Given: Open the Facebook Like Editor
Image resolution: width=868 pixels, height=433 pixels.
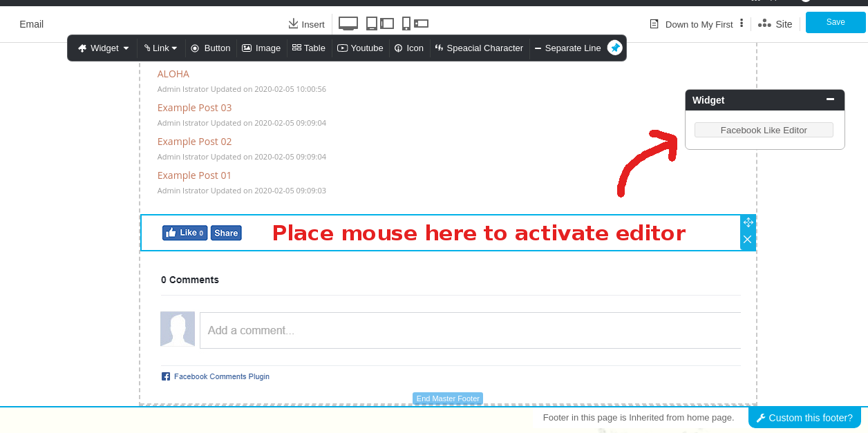Looking at the screenshot, I should click(x=764, y=130).
